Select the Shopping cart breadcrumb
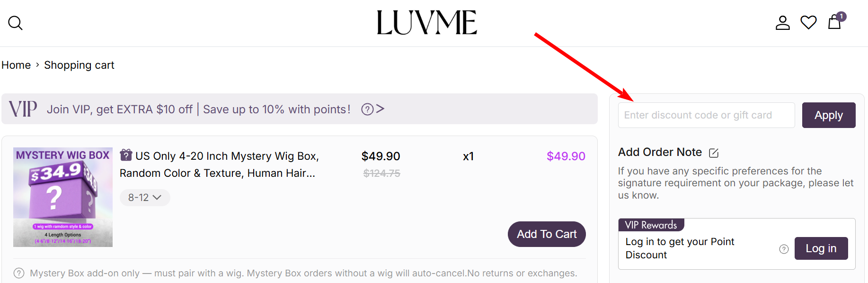 79,65
